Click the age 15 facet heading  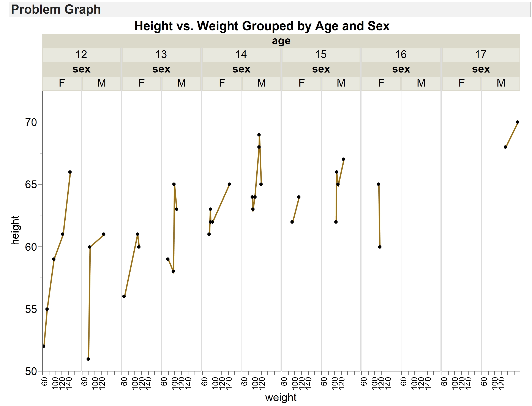point(321,55)
